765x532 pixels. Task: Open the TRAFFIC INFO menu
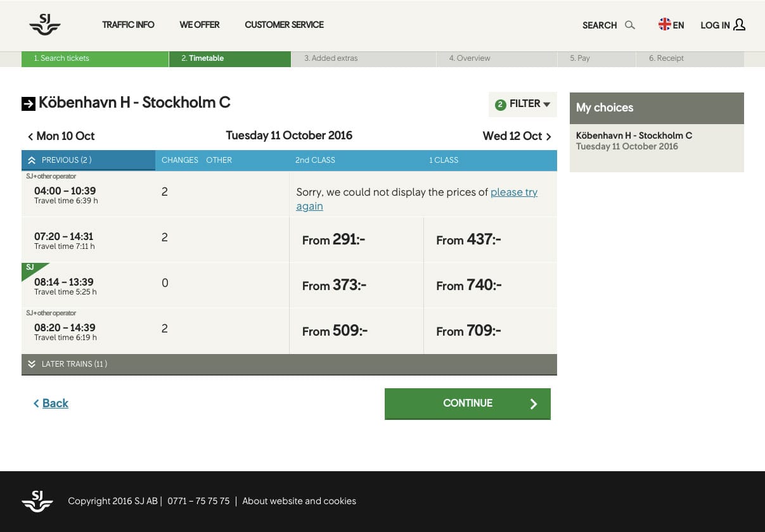pyautogui.click(x=128, y=25)
